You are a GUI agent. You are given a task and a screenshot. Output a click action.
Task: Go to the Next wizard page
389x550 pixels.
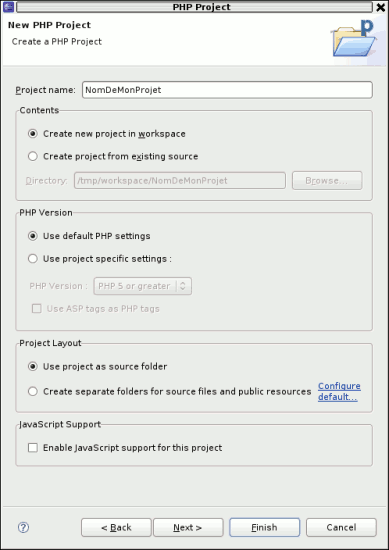point(188,527)
